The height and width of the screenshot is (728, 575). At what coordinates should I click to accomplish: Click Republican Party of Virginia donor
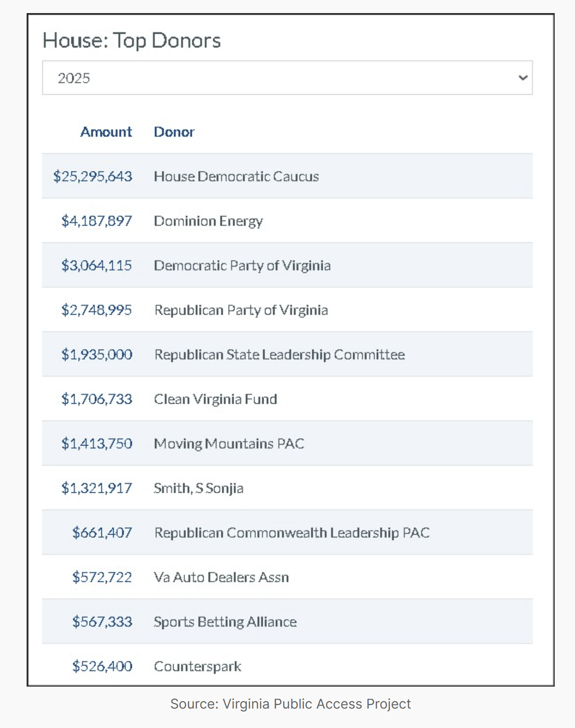point(241,310)
